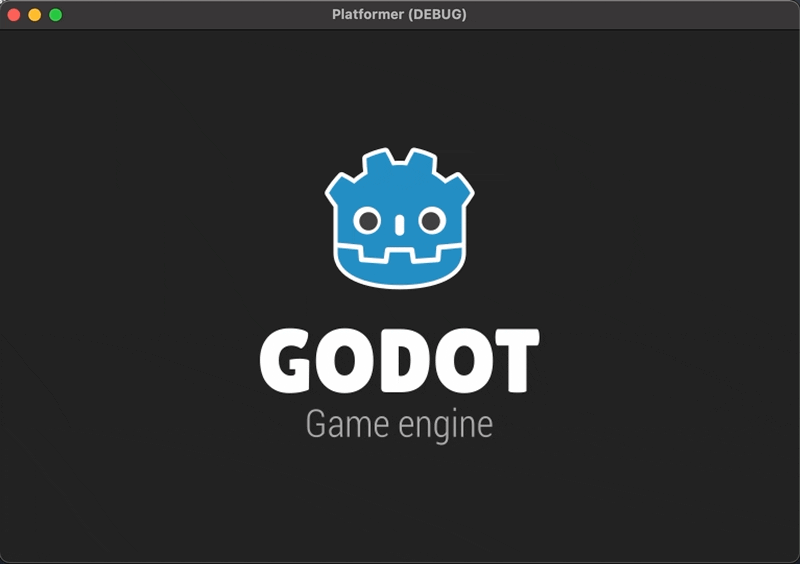
Task: Click the word "Game" under the logo
Action: click(x=347, y=425)
